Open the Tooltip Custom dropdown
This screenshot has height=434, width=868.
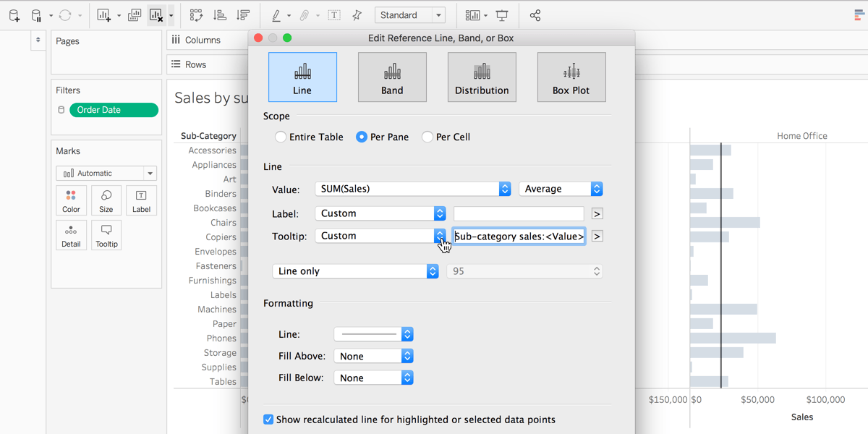coord(380,236)
